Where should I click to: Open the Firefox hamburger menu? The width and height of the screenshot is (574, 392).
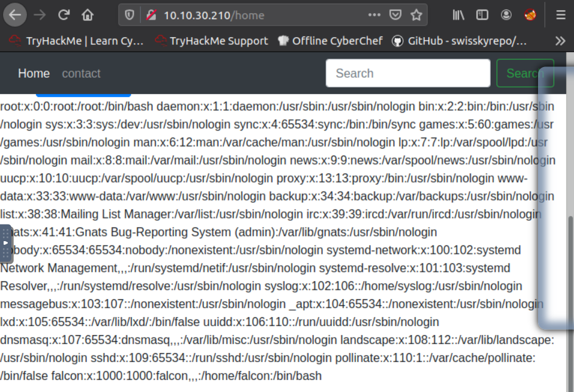561,15
